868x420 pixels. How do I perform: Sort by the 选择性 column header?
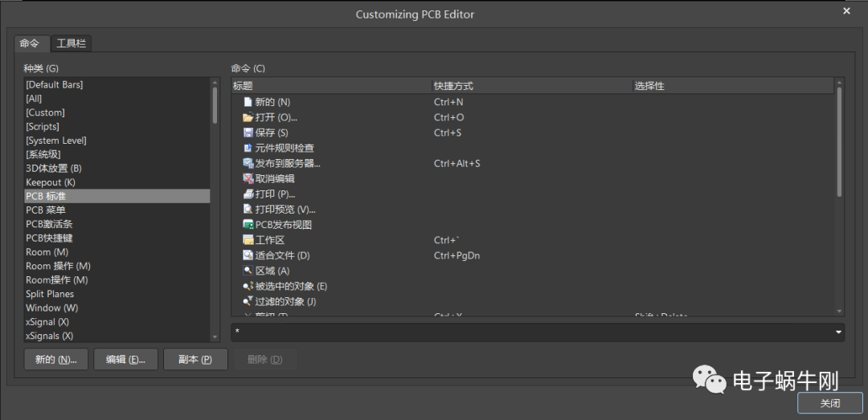coord(733,86)
